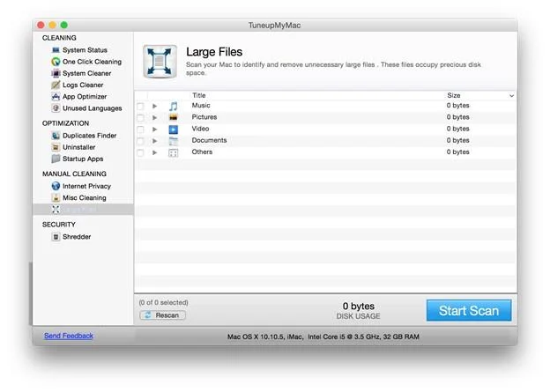550x392 pixels.
Task: Click the Start Scan button
Action: 469,310
